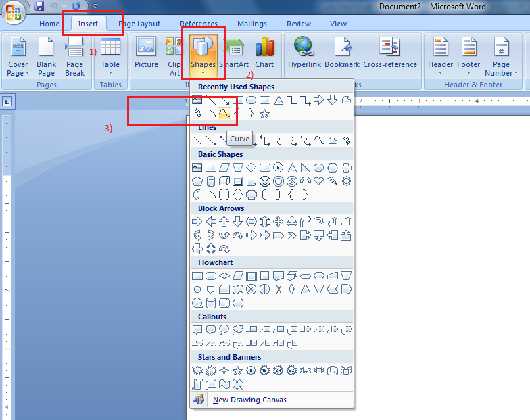Choose the Freeform shape under Lines
The width and height of the screenshot is (530, 420).
point(333,141)
